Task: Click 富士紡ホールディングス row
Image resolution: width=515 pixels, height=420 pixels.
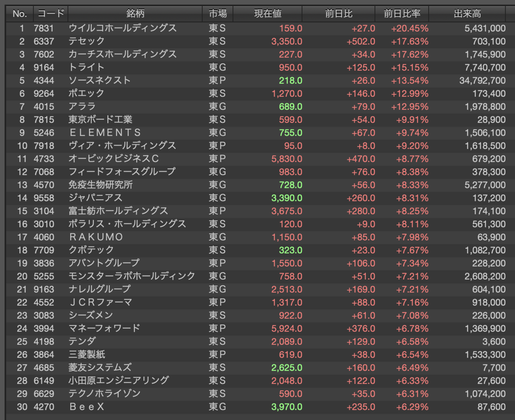Action: [x=257, y=211]
